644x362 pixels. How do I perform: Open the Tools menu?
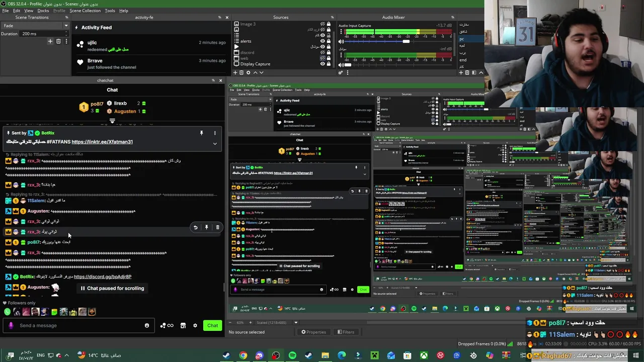(x=110, y=11)
